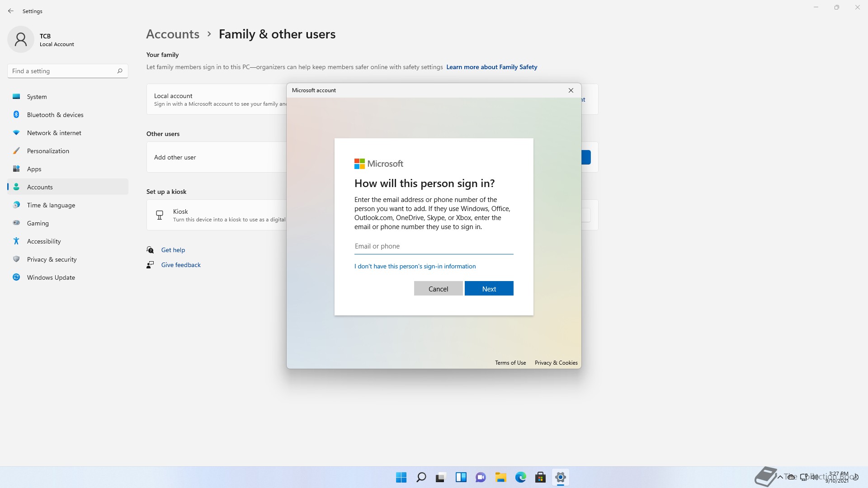Open Task View on the taskbar
The width and height of the screenshot is (868, 488).
(441, 477)
